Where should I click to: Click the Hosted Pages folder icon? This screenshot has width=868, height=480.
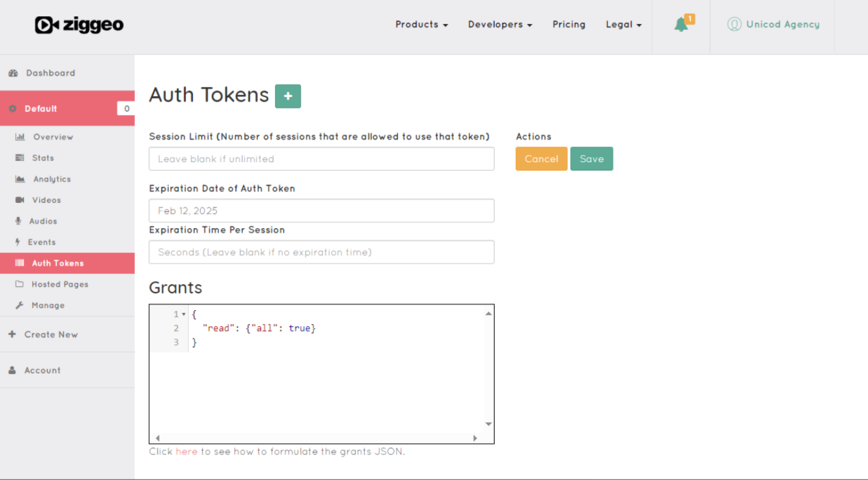pos(19,284)
